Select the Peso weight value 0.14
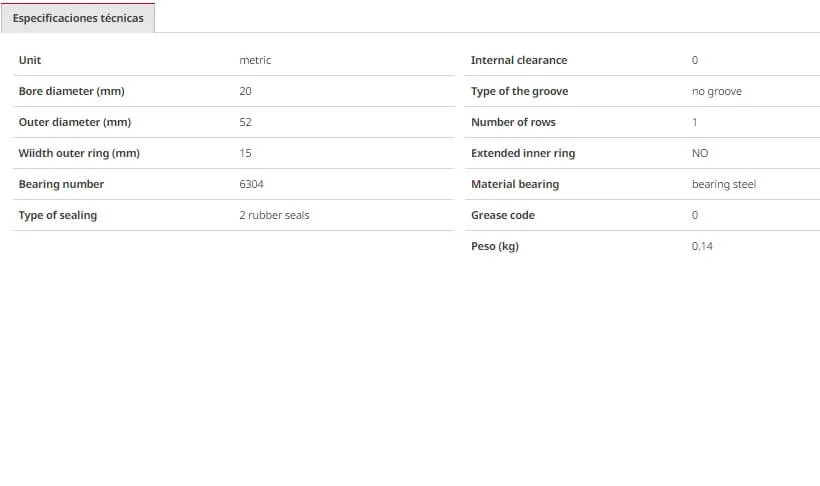 (x=702, y=246)
